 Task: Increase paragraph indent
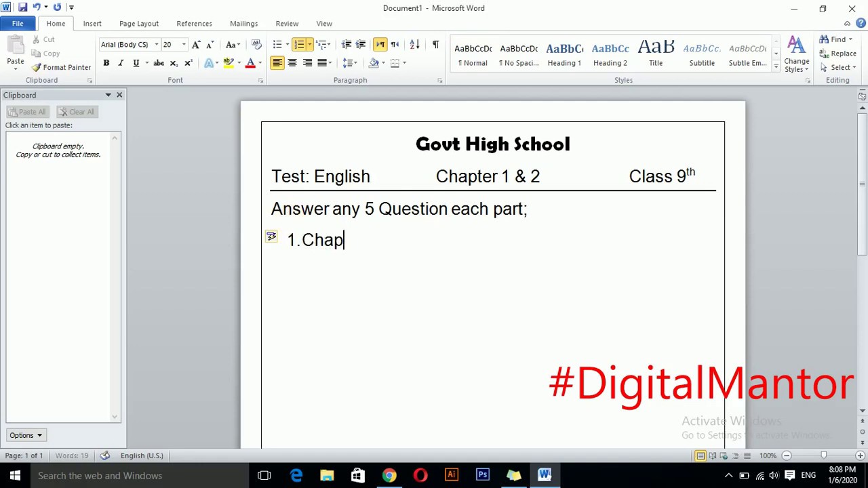361,45
